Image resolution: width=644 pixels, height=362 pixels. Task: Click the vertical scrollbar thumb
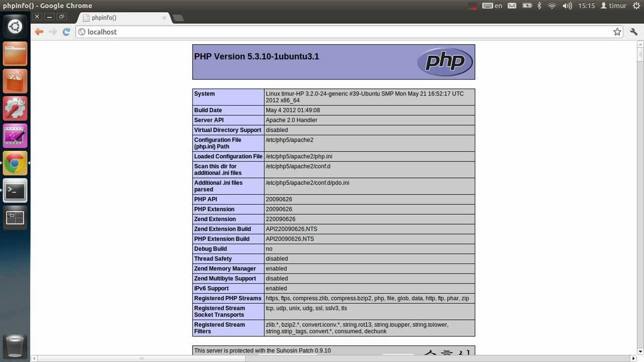[x=640, y=54]
